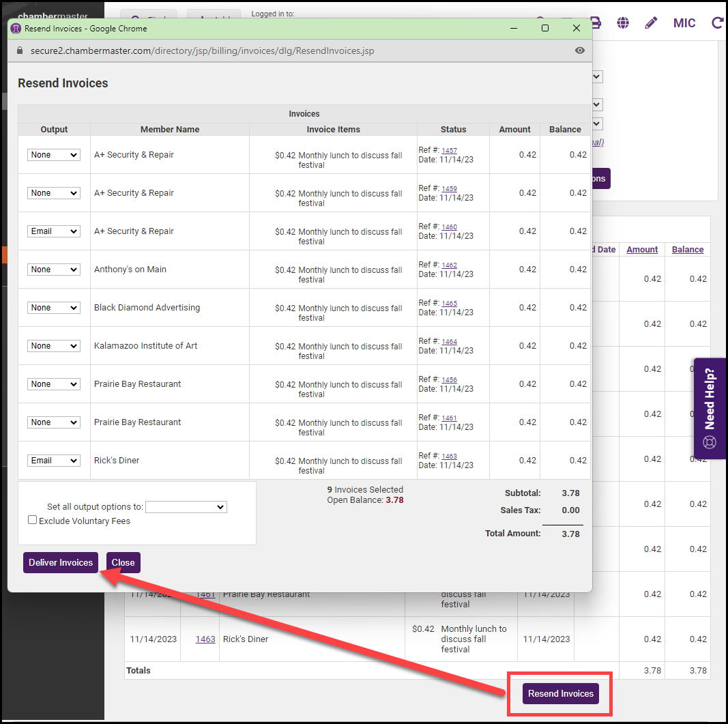Open the MIC toolbar item
Screen dimensions: 728x724
(684, 23)
